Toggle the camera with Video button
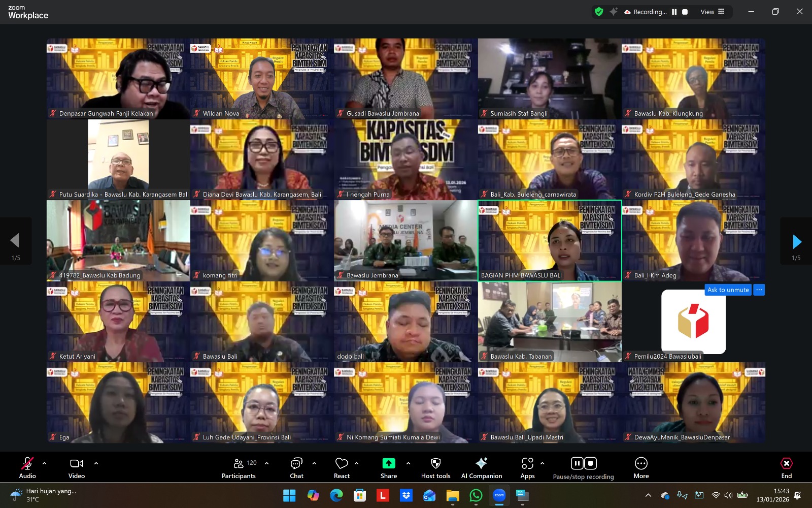Screen dimensions: 812x508 [77, 467]
